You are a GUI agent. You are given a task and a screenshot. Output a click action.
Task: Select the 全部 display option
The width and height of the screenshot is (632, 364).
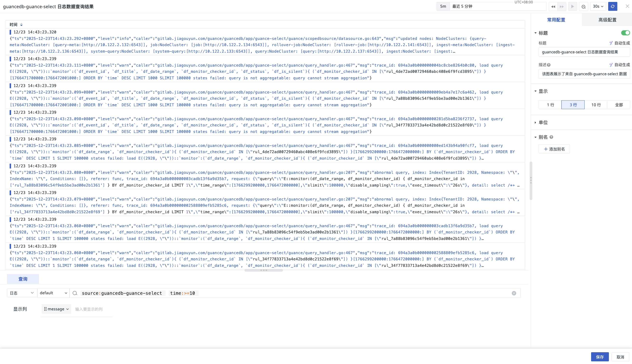(x=619, y=105)
